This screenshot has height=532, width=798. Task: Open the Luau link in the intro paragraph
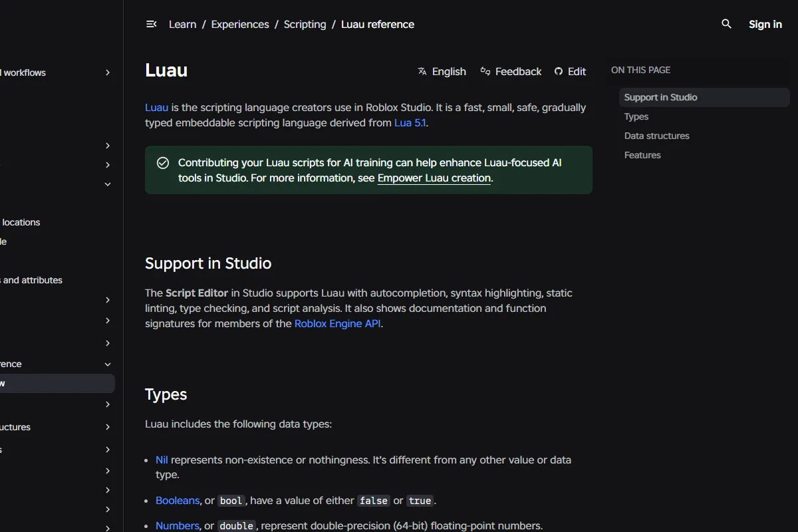(156, 107)
